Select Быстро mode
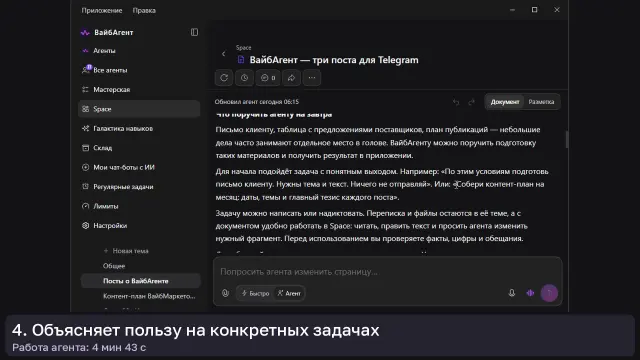640x360 pixels. 256,293
